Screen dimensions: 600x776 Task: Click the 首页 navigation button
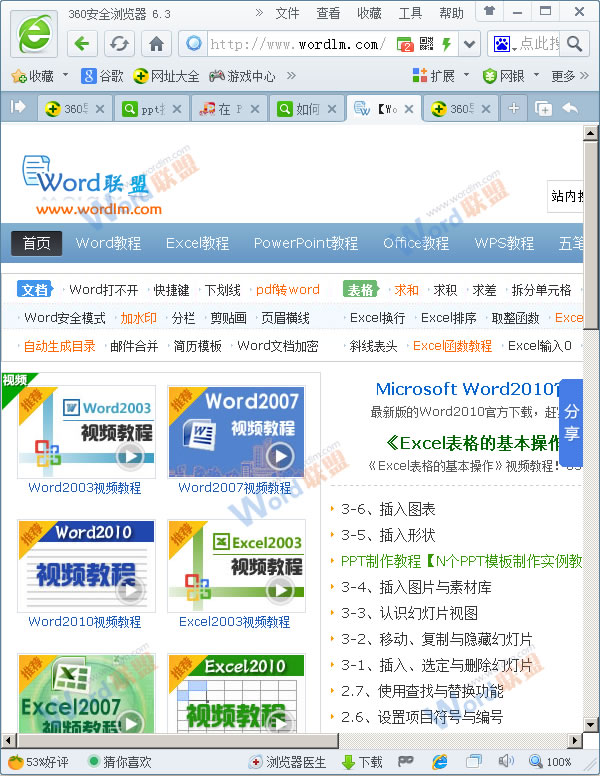tap(37, 243)
